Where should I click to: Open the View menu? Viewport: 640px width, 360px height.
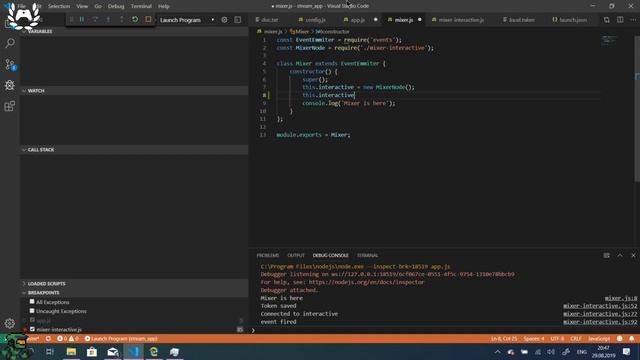pyautogui.click(x=82, y=6)
